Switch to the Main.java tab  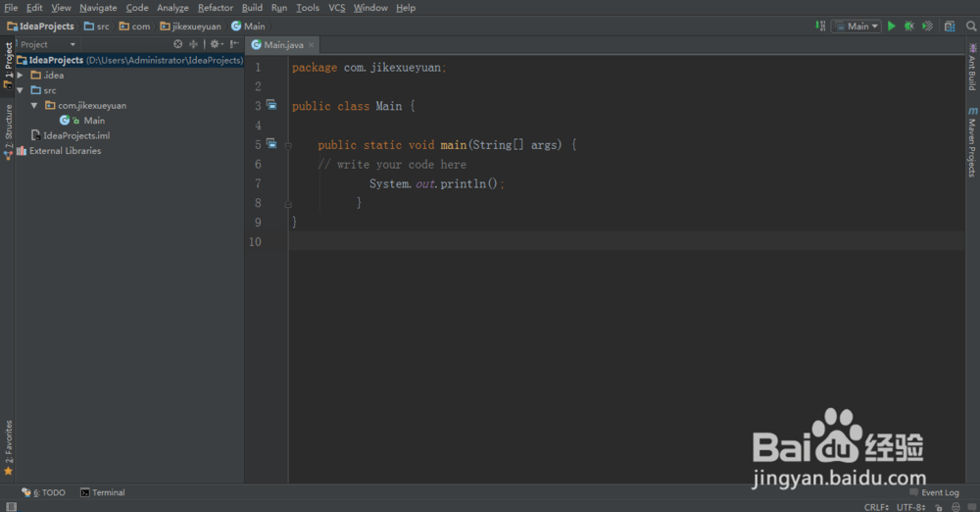pos(282,44)
